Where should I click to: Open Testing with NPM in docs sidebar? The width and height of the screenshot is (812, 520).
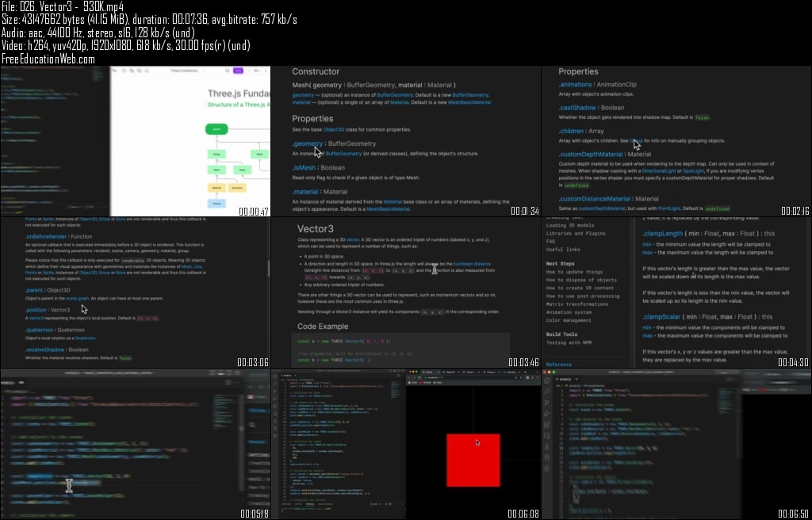pos(569,342)
